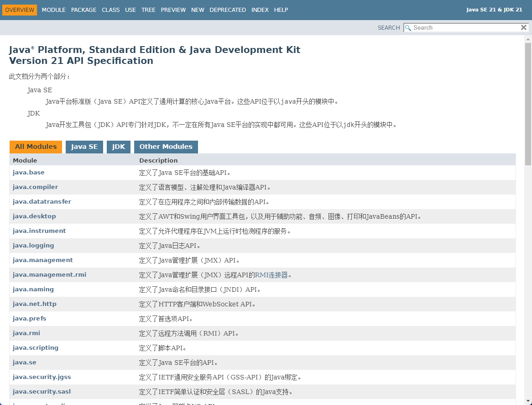This screenshot has width=532, height=405.
Task: Open the java.base module link
Action: coord(28,173)
